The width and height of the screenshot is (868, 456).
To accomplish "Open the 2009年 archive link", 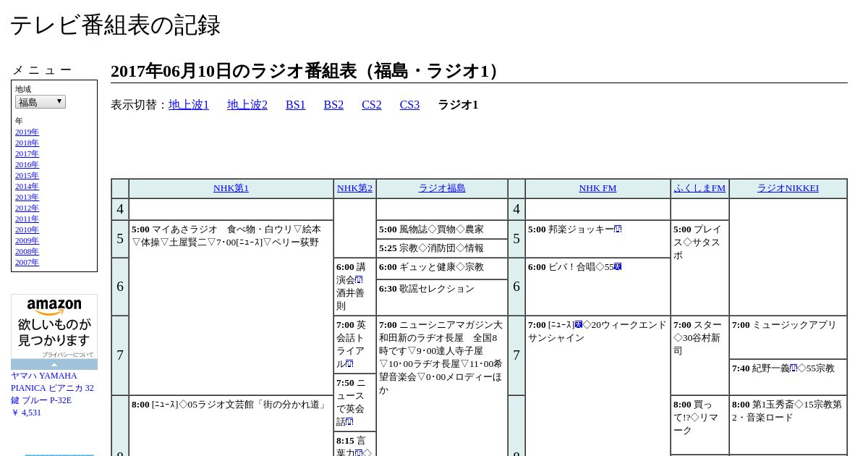I will click(27, 240).
